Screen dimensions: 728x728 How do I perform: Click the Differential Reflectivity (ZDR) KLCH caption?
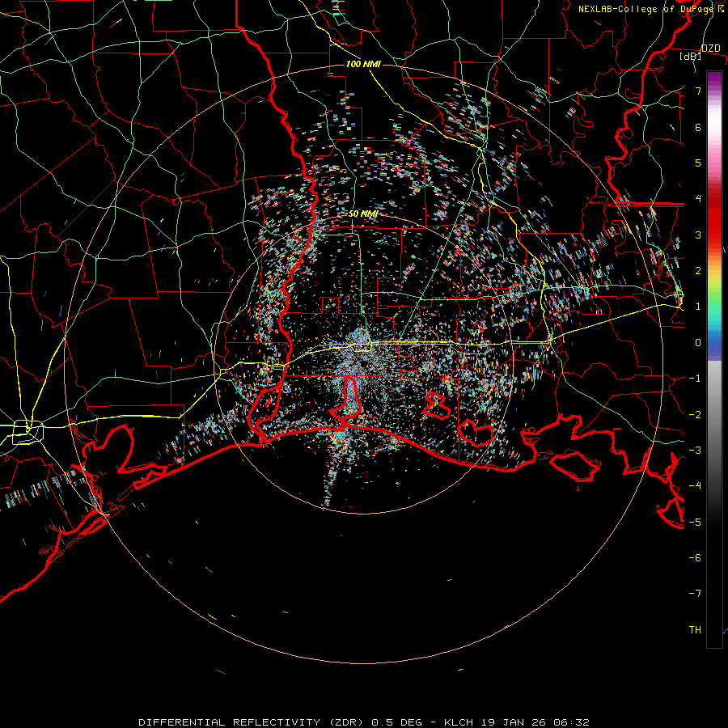(x=364, y=722)
